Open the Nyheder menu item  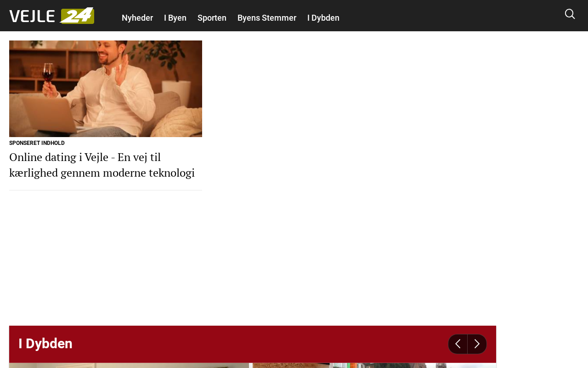137,18
